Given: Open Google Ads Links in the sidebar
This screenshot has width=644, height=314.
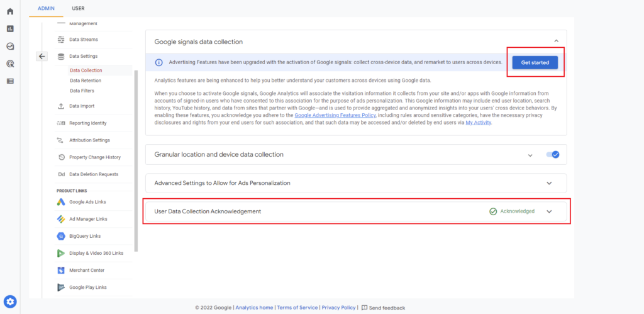Looking at the screenshot, I should coord(87,202).
